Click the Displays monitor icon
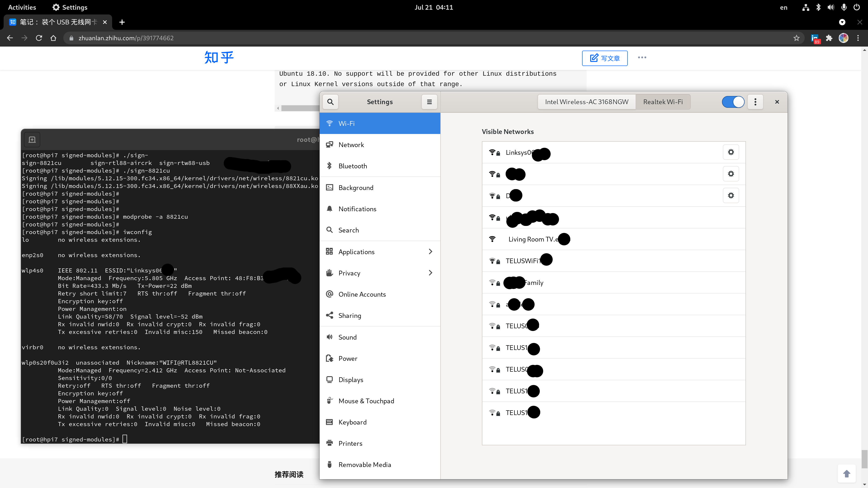The height and width of the screenshot is (488, 868). point(330,380)
